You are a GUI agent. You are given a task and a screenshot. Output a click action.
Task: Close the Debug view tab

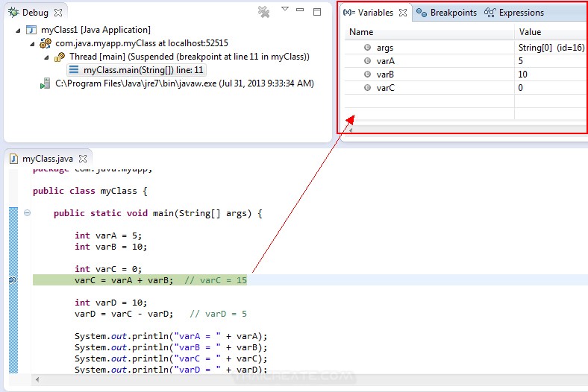click(58, 13)
